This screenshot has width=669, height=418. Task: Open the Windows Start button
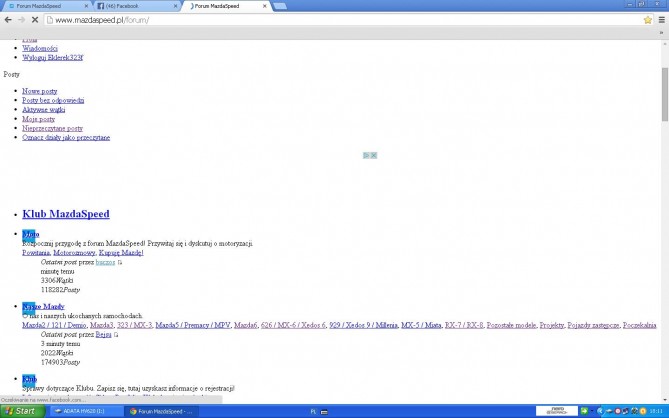22,411
